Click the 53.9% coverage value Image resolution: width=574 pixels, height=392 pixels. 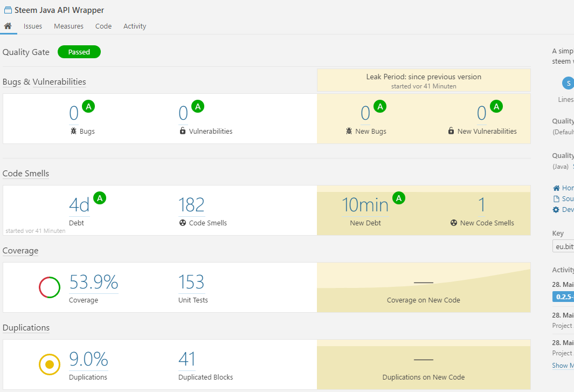pyautogui.click(x=93, y=282)
